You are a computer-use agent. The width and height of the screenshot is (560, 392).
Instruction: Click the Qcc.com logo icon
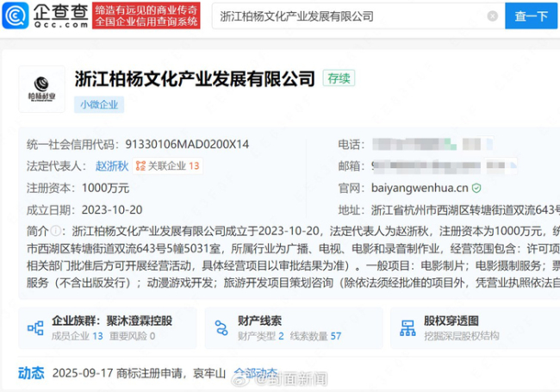[16, 16]
